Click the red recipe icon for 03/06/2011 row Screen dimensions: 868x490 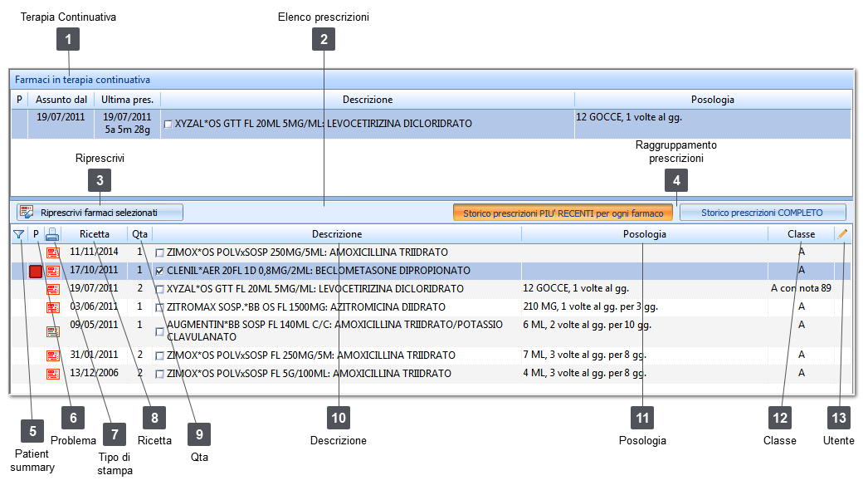53,307
